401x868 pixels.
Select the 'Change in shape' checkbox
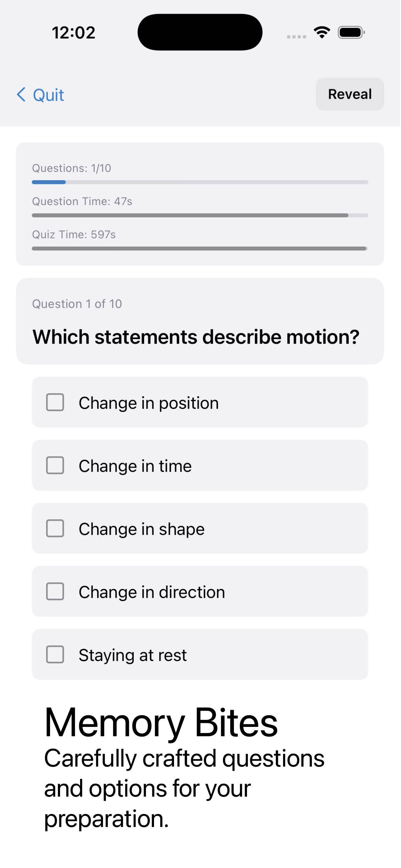click(55, 528)
